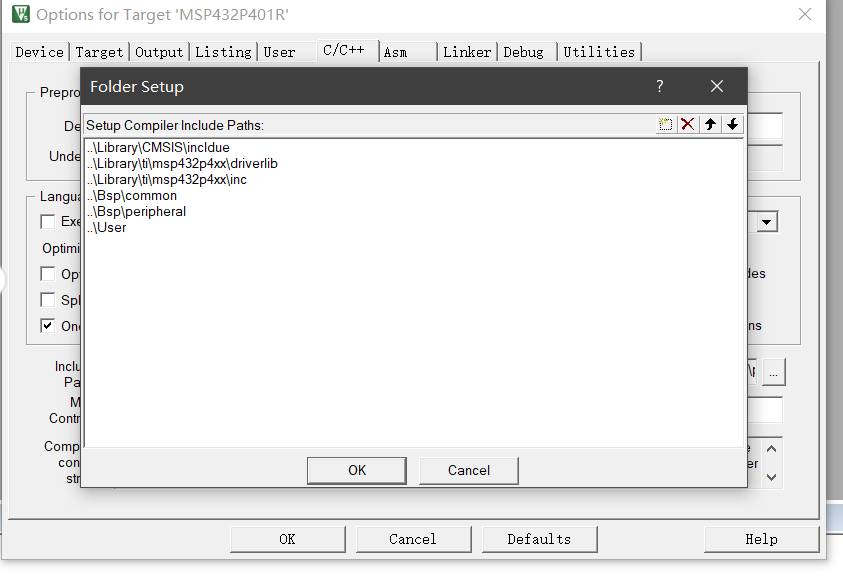The height and width of the screenshot is (577, 843).
Task: Confirm Folder Setup with OK
Action: tap(357, 471)
